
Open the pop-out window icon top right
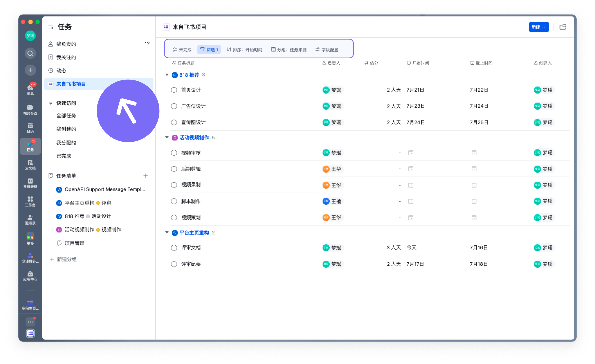point(563,27)
